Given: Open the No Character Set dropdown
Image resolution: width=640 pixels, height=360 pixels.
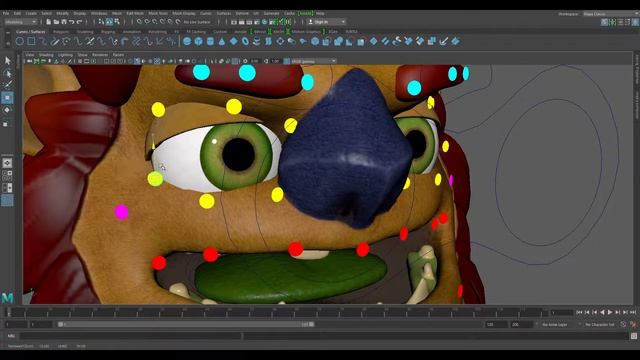Looking at the screenshot, I should coord(600,324).
